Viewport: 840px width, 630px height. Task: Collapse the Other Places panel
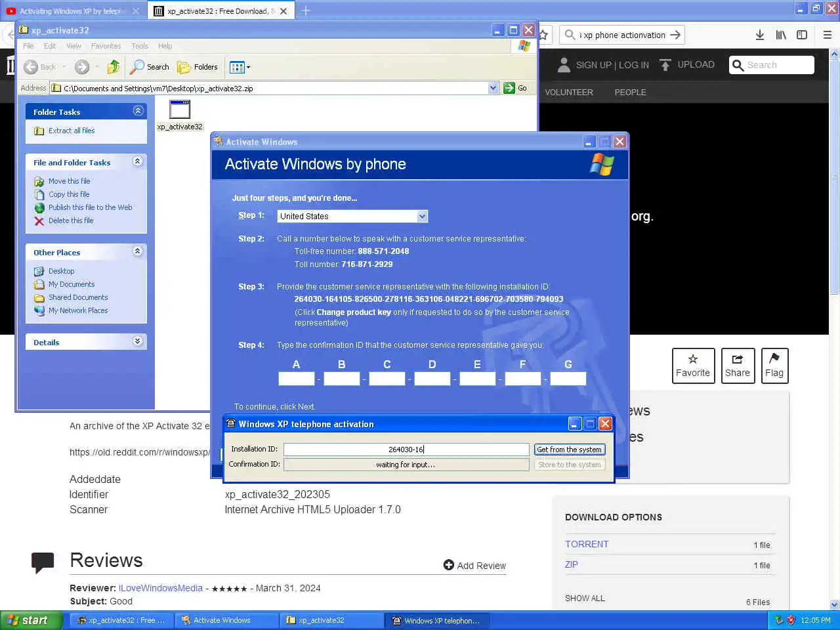click(138, 251)
